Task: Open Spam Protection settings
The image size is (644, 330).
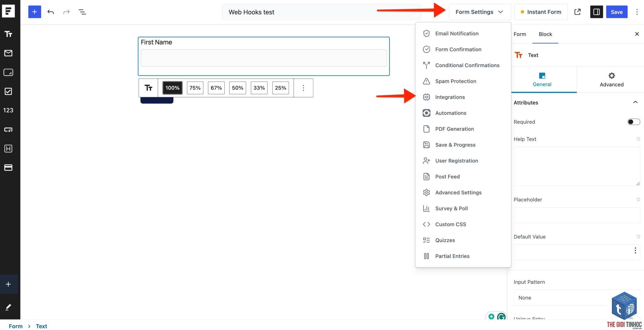Action: coord(463,81)
